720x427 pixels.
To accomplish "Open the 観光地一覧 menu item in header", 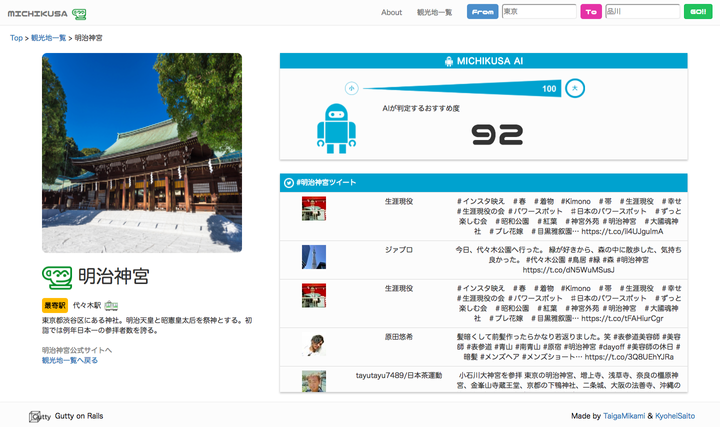I will point(434,12).
